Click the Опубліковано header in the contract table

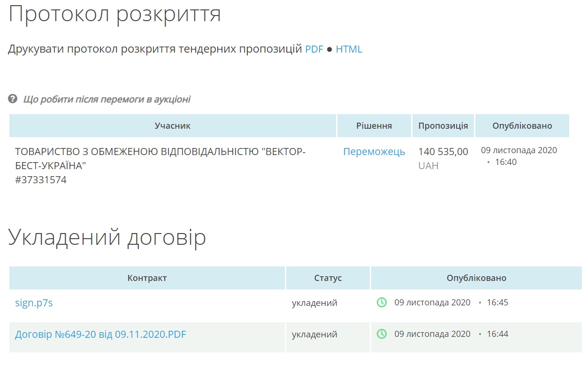476,278
